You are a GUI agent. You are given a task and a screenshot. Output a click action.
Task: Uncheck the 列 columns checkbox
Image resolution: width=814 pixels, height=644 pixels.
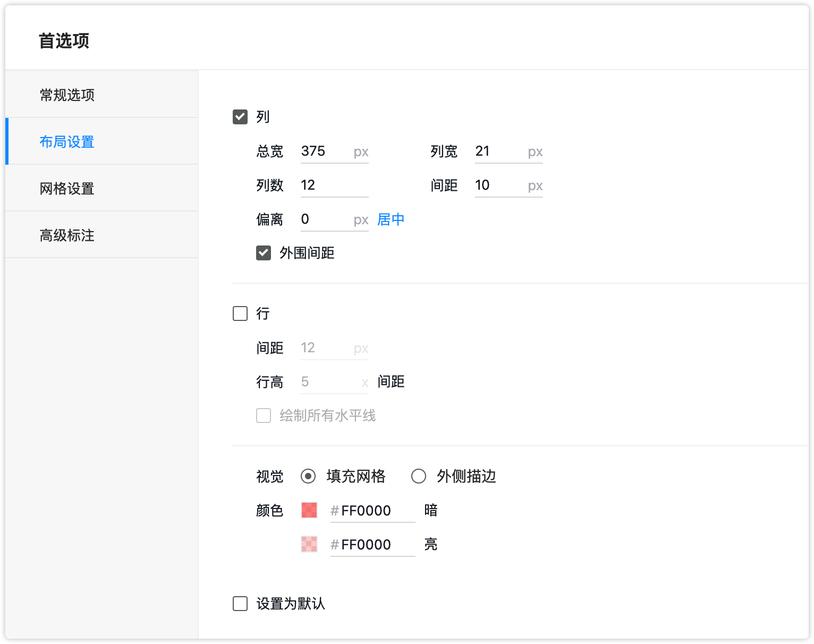pos(240,117)
